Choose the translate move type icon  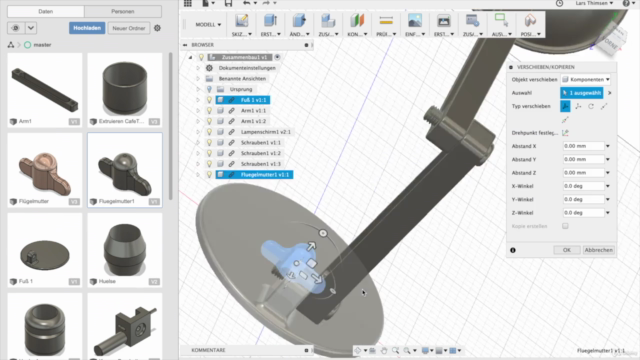(x=578, y=106)
